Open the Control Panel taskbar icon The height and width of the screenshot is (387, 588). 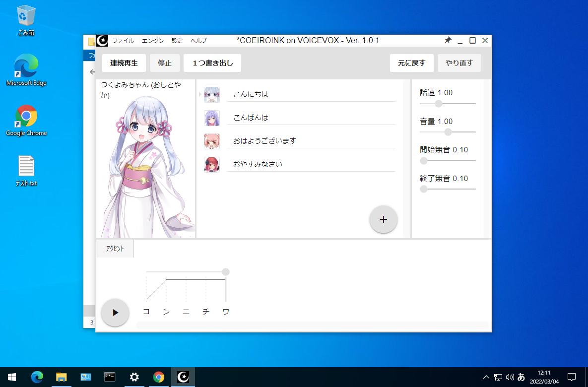pos(85,377)
